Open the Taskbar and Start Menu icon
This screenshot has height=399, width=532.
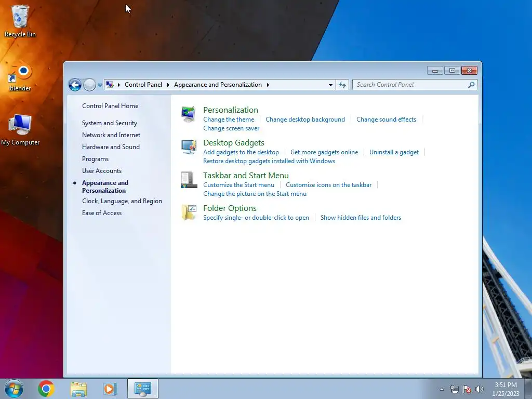(189, 180)
